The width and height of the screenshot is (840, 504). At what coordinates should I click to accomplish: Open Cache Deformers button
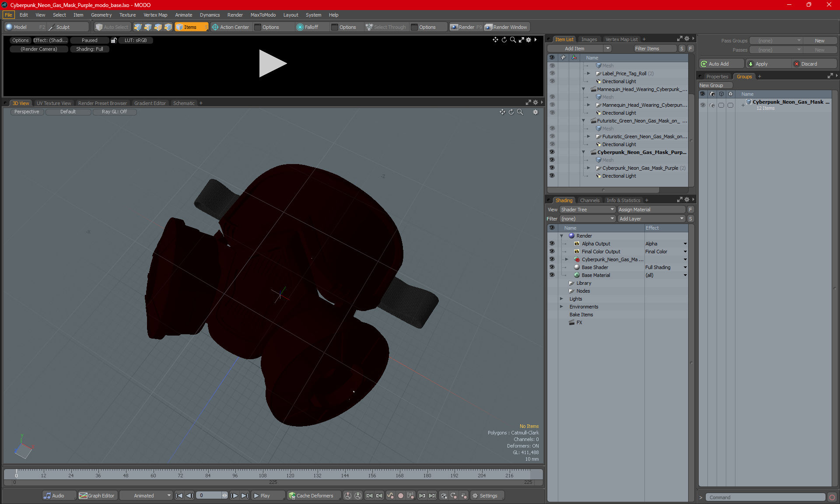(311, 496)
